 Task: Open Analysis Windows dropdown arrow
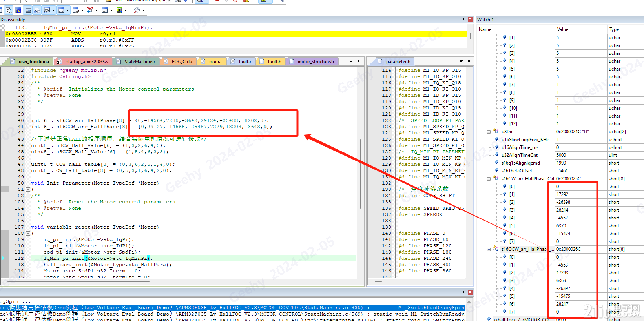tap(97, 10)
